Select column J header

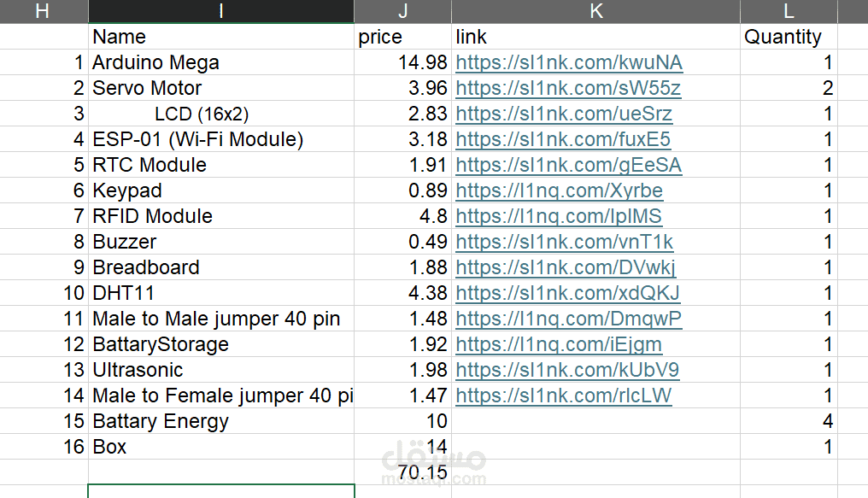(x=402, y=11)
